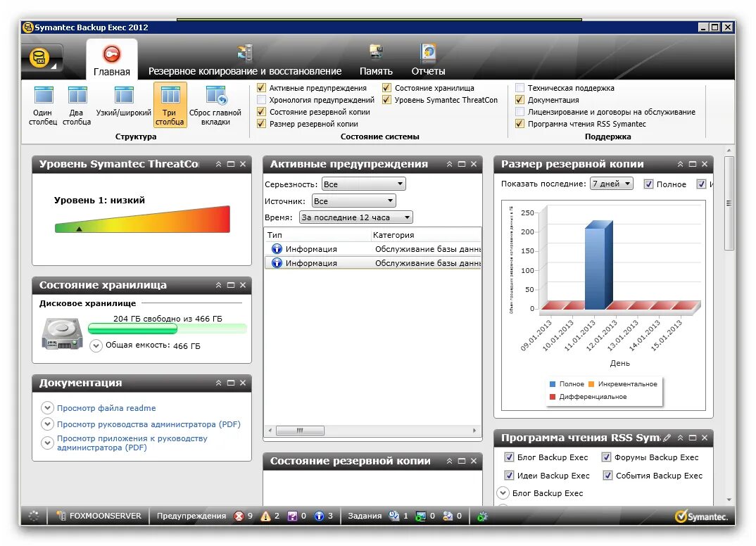
Task: Click the purple attention-required alerts icon in status bar
Action: 292,516
